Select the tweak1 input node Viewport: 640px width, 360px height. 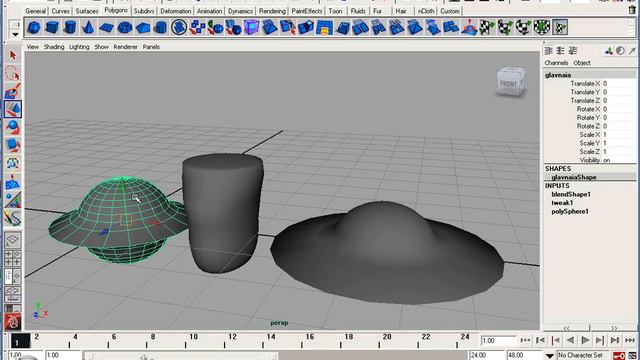(x=562, y=203)
